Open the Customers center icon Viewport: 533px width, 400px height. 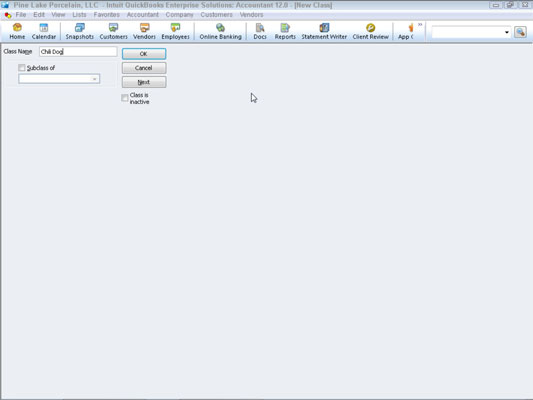(114, 32)
